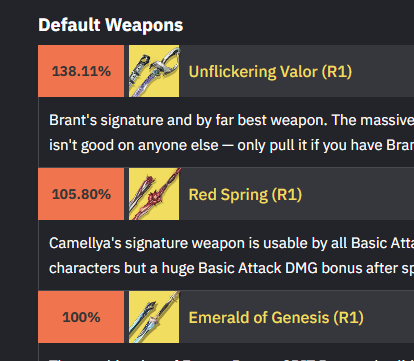Click the Emerald of Genesis sword icon
The image size is (414, 361).
coord(154,317)
